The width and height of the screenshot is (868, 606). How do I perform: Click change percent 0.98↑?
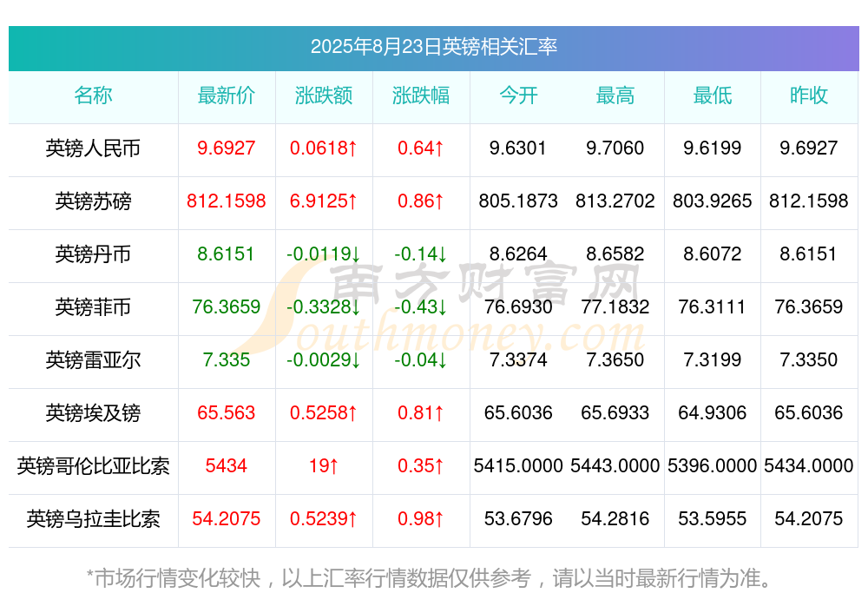pyautogui.click(x=421, y=519)
